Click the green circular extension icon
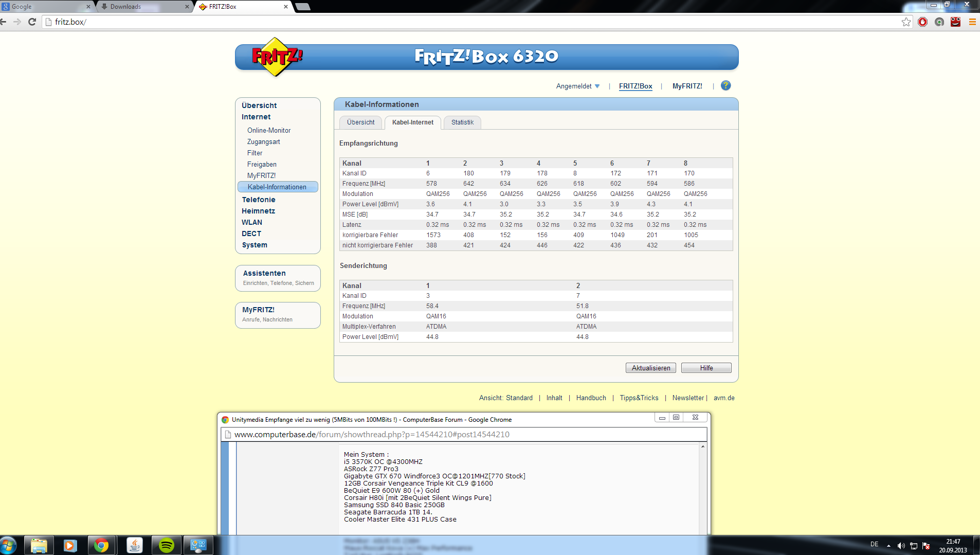Screen dimensions: 980x555 (939, 22)
